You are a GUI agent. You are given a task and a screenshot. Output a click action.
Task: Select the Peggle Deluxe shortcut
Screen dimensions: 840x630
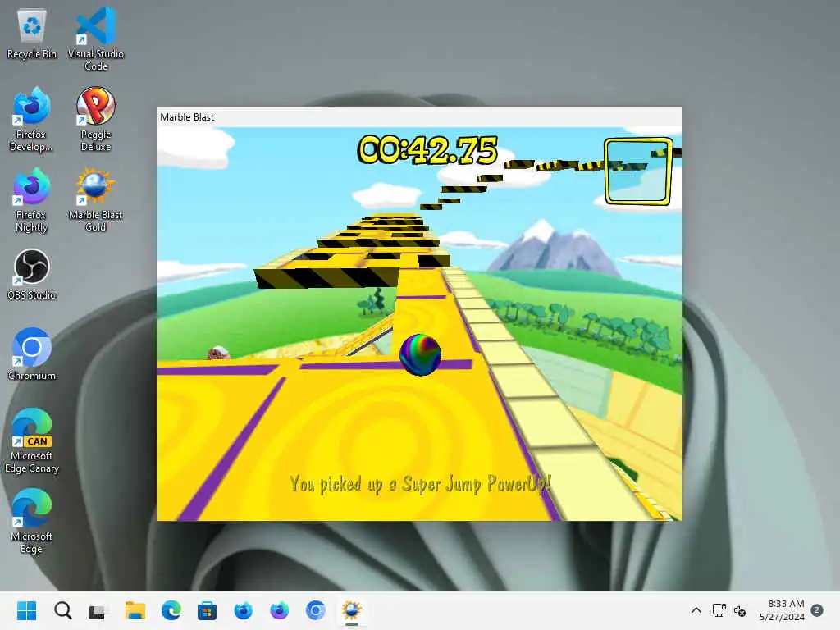coord(96,120)
